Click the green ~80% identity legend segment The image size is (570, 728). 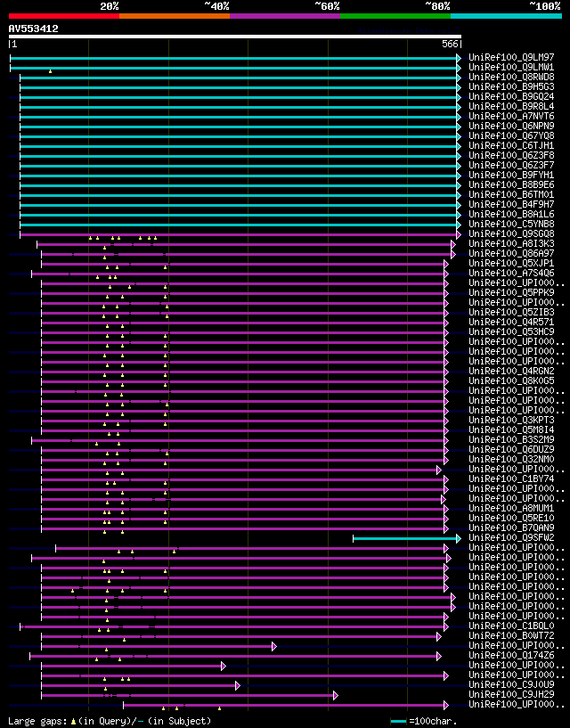[x=395, y=16]
